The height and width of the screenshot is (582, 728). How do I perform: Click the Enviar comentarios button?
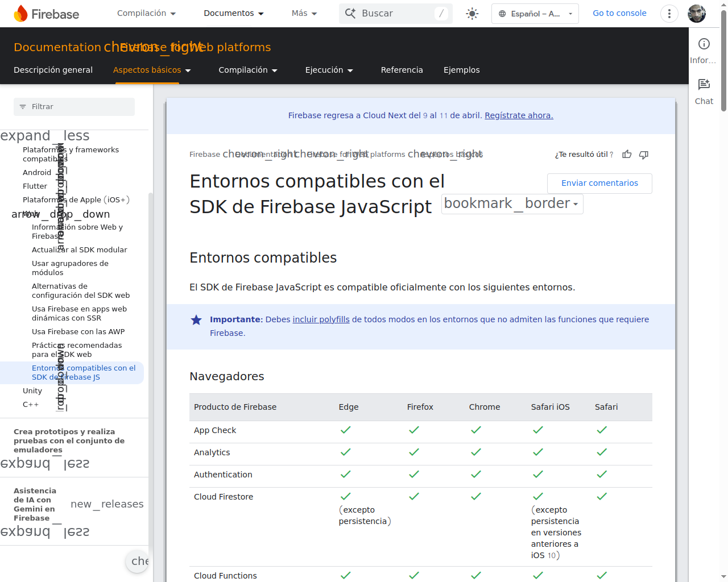(x=599, y=184)
